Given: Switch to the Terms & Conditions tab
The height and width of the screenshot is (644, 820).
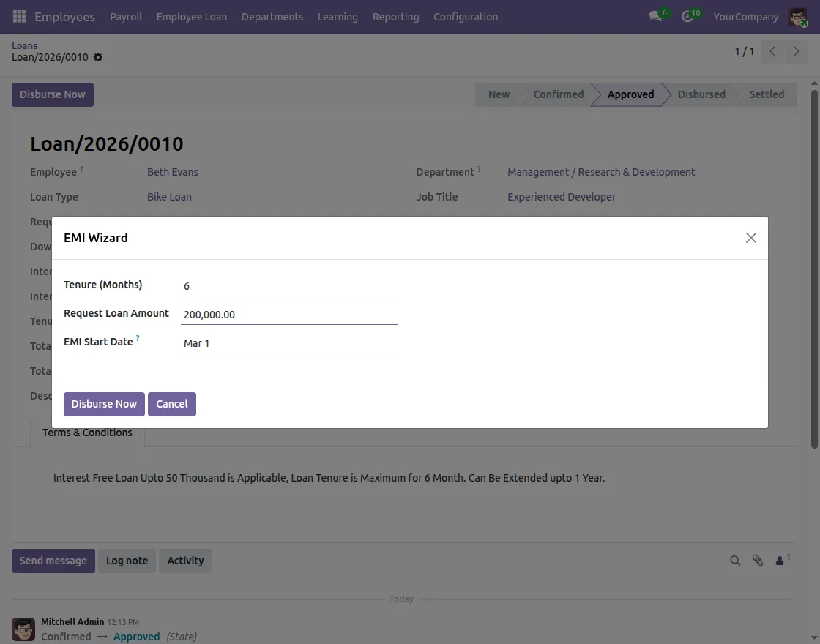Looking at the screenshot, I should pyautogui.click(x=86, y=433).
